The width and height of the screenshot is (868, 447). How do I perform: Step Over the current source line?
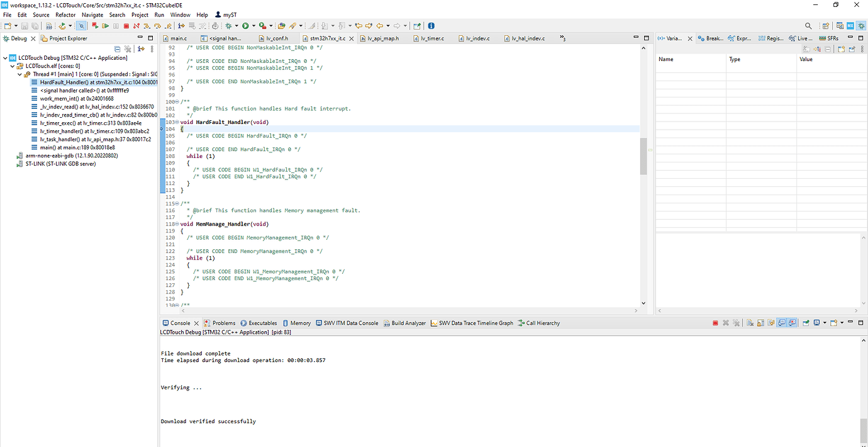[158, 26]
